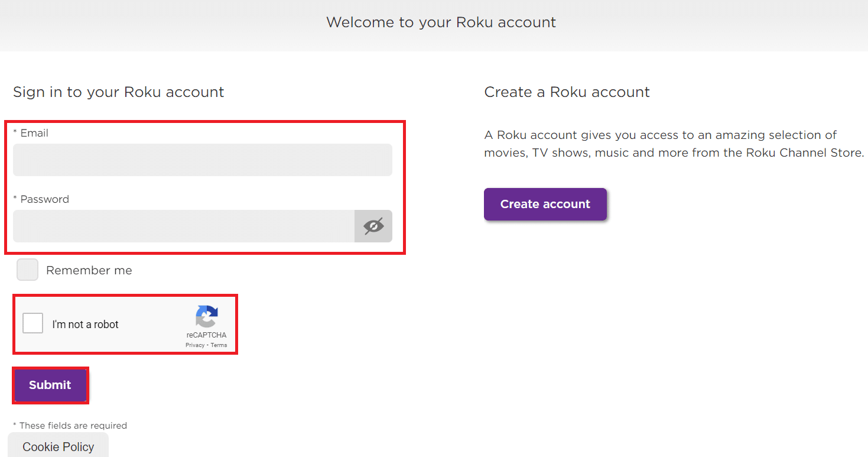
Task: Verify humanity via the reCAPTCHA checkbox
Action: pos(32,323)
